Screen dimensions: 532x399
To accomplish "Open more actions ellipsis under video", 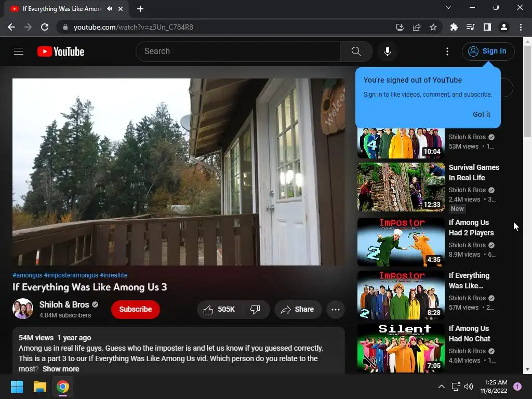I will pos(336,310).
